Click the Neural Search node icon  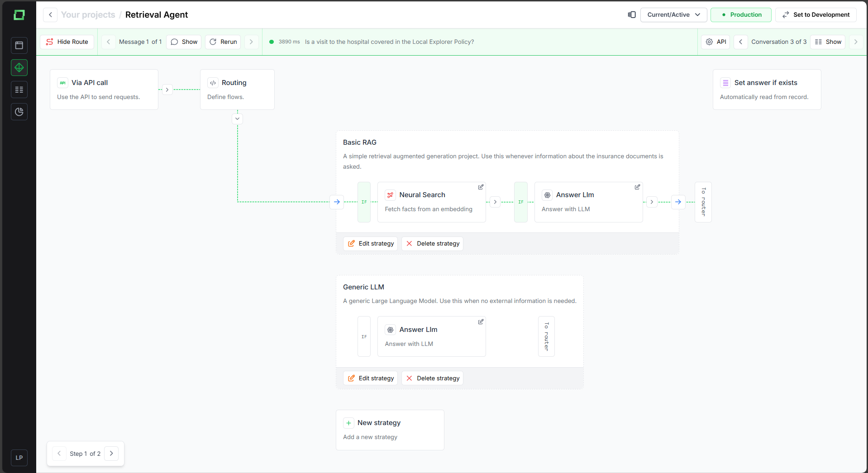point(390,195)
